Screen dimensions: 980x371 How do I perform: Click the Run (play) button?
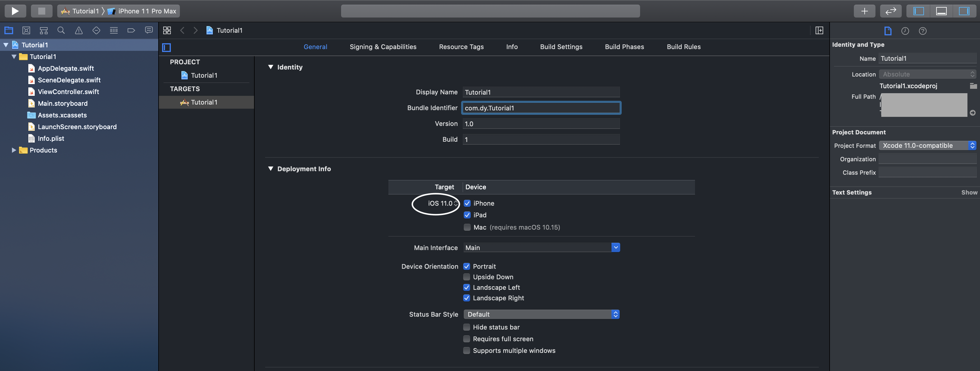pos(15,11)
